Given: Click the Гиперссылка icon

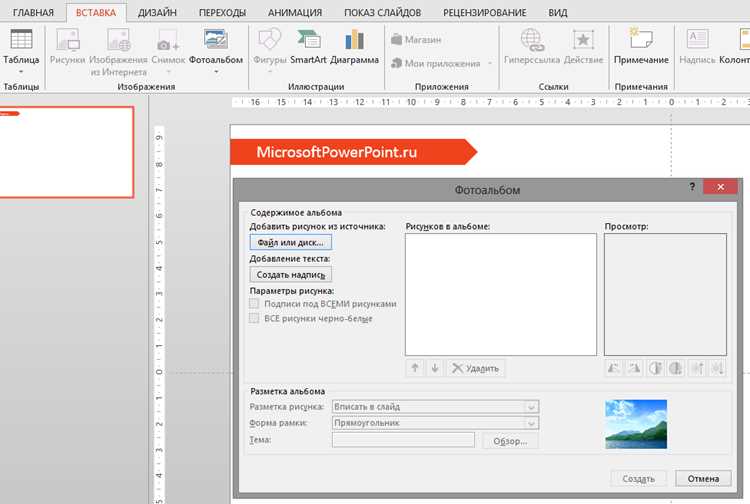Looking at the screenshot, I should [x=532, y=46].
